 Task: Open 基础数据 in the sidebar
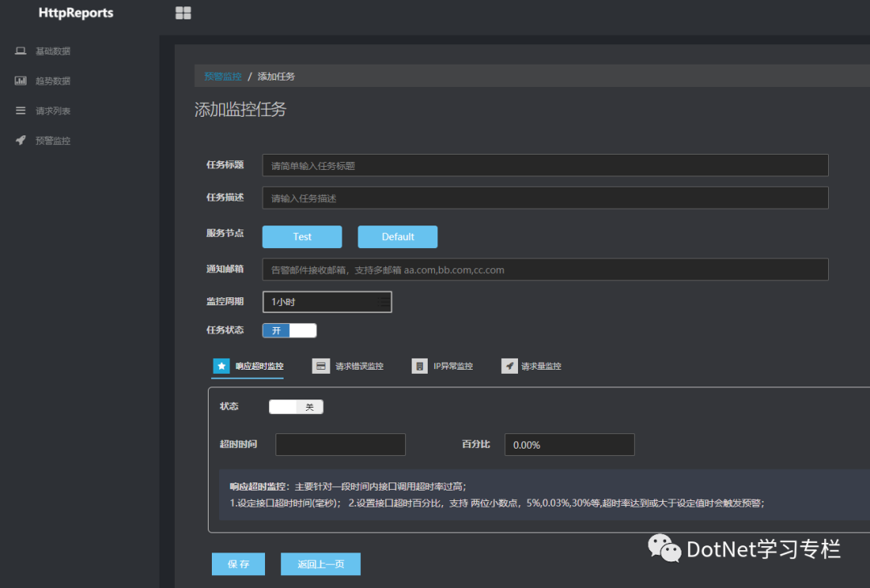[52, 51]
